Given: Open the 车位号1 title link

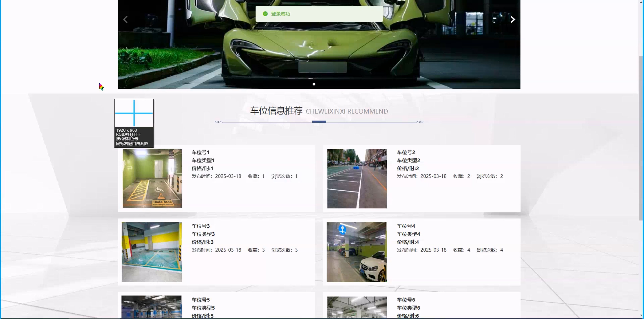Looking at the screenshot, I should coord(200,152).
